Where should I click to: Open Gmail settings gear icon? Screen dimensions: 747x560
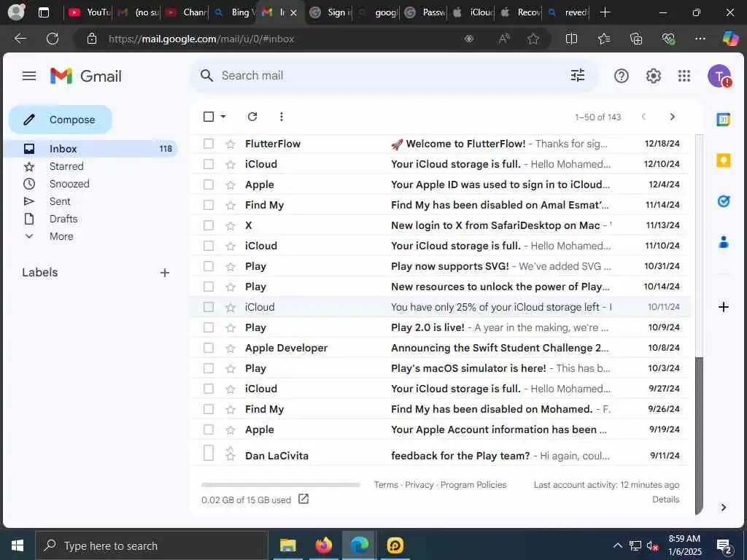click(x=653, y=76)
